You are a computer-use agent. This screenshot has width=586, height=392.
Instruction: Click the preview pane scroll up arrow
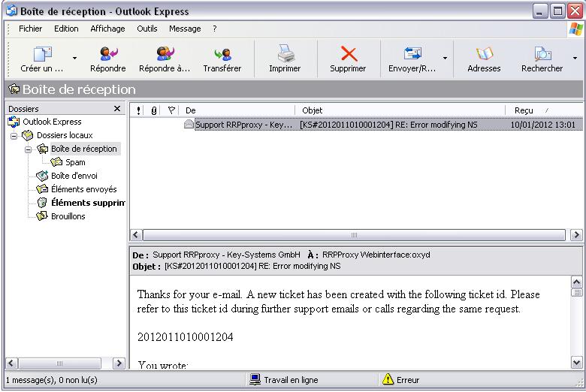[577, 282]
